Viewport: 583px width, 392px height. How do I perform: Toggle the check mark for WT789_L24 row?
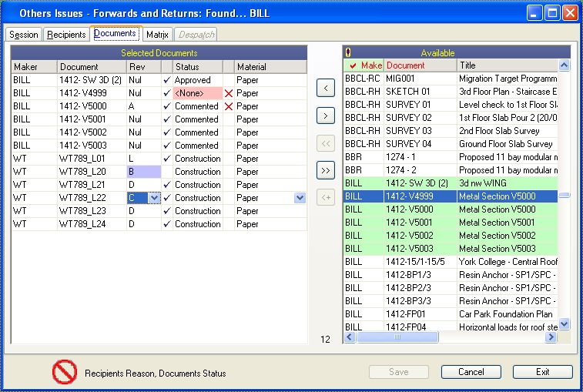pyautogui.click(x=167, y=224)
